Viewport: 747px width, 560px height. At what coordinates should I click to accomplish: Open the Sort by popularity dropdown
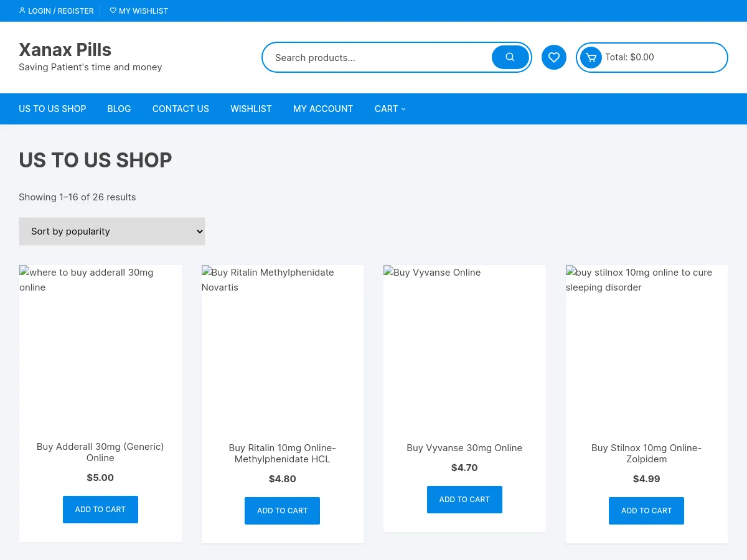[112, 231]
